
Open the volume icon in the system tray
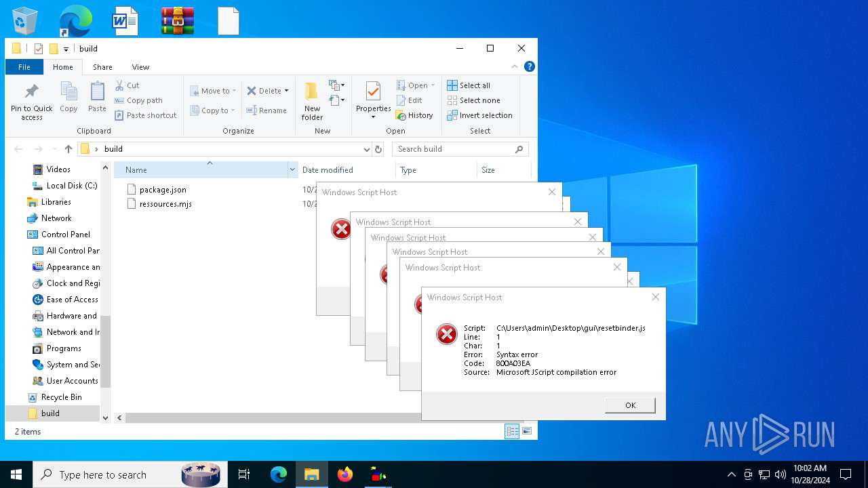pyautogui.click(x=781, y=474)
